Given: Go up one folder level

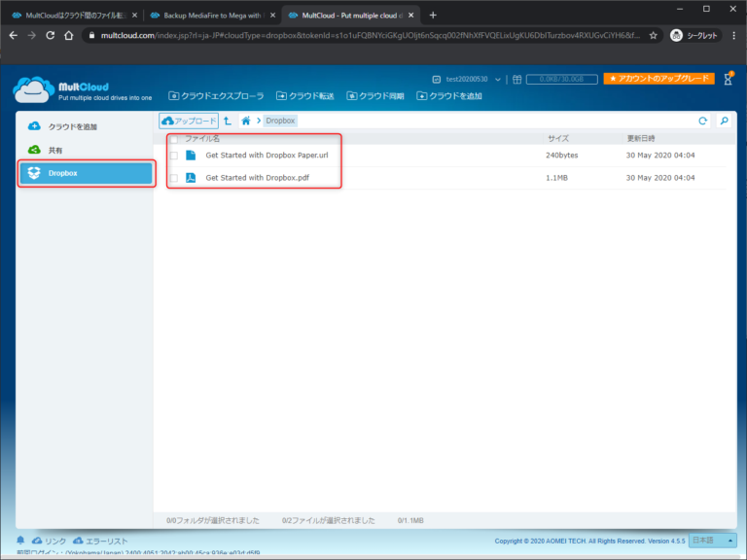Looking at the screenshot, I should [227, 122].
